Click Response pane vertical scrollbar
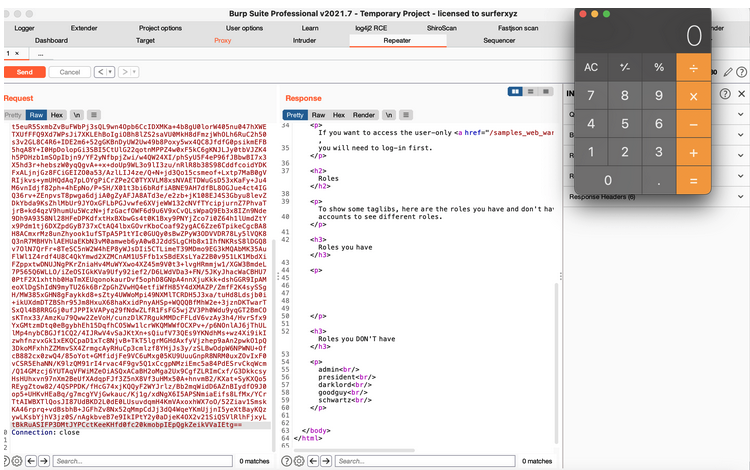This screenshot has height=470, width=750. [x=556, y=363]
